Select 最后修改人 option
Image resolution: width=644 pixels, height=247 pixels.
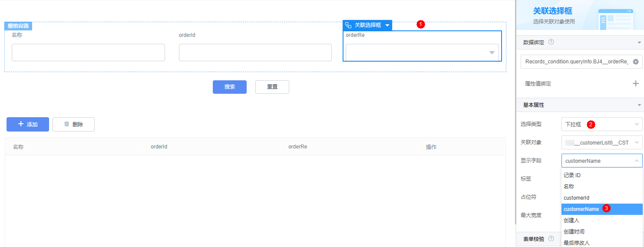point(602,243)
